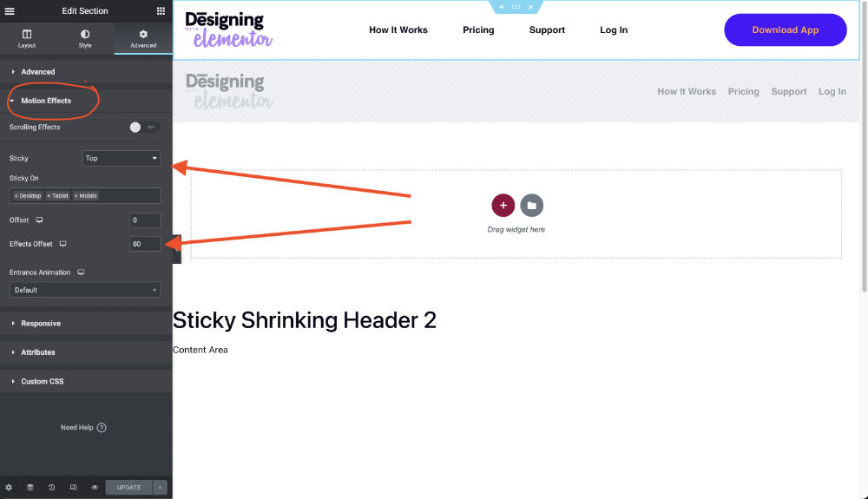Remove the Desktop tag from Sticky On

[x=16, y=196]
